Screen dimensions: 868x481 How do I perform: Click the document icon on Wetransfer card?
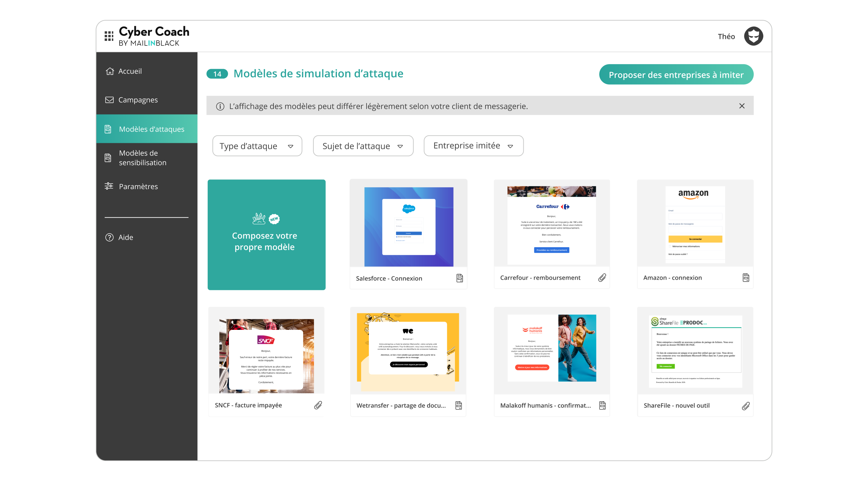459,405
